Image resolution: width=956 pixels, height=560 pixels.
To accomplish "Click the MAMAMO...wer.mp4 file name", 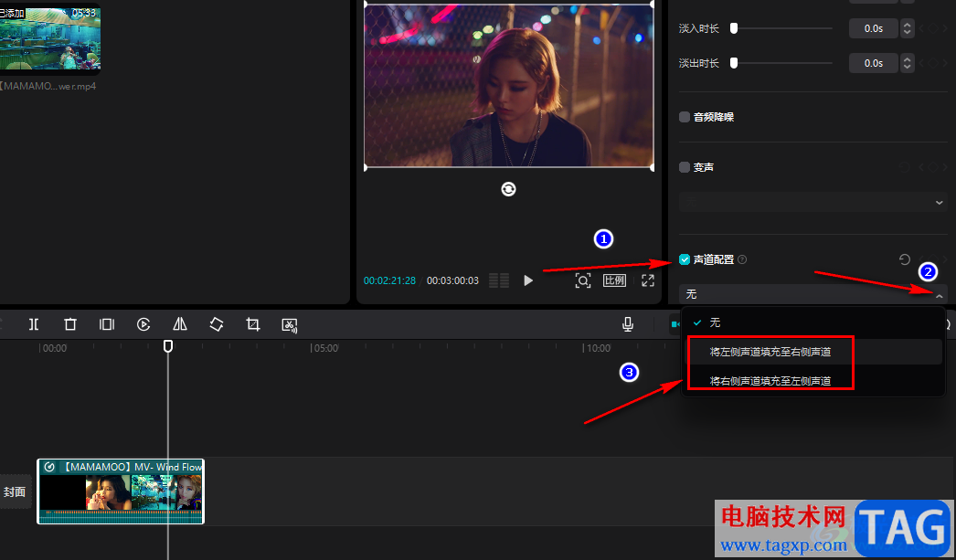I will click(x=48, y=86).
